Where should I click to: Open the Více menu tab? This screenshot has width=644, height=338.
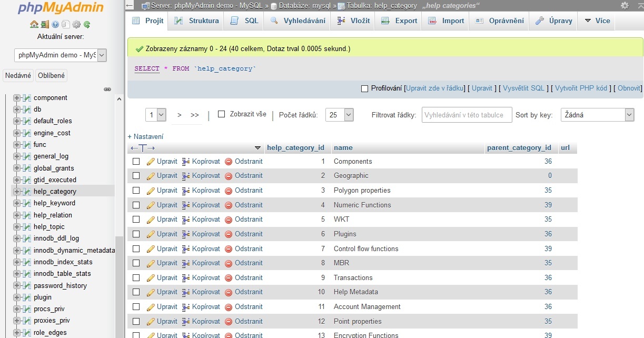point(597,21)
